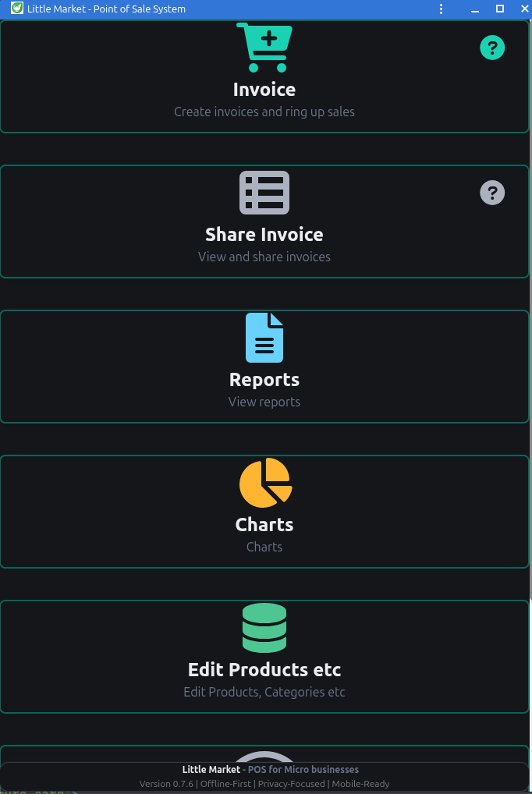Image resolution: width=532 pixels, height=794 pixels.
Task: Open the Invoice card title
Action: (x=264, y=90)
